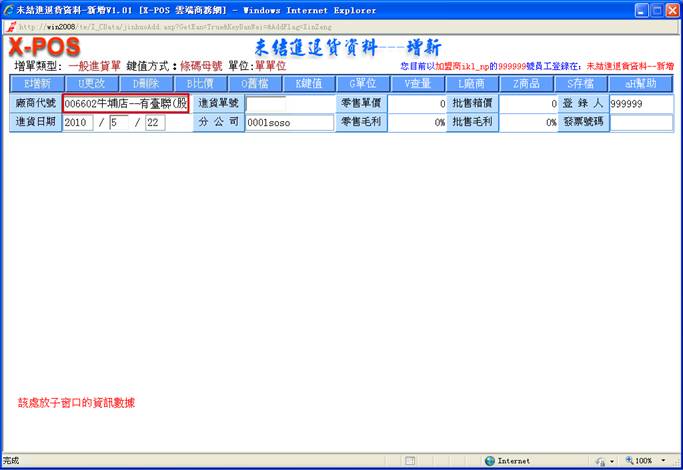Click the G單位 unit button
The width and height of the screenshot is (683, 470).
coord(363,84)
